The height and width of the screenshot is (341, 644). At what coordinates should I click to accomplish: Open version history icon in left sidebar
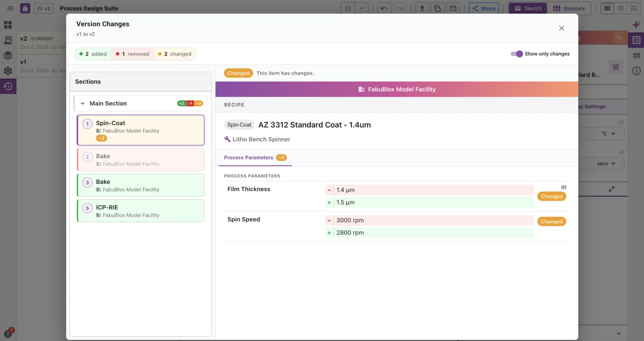pyautogui.click(x=8, y=86)
